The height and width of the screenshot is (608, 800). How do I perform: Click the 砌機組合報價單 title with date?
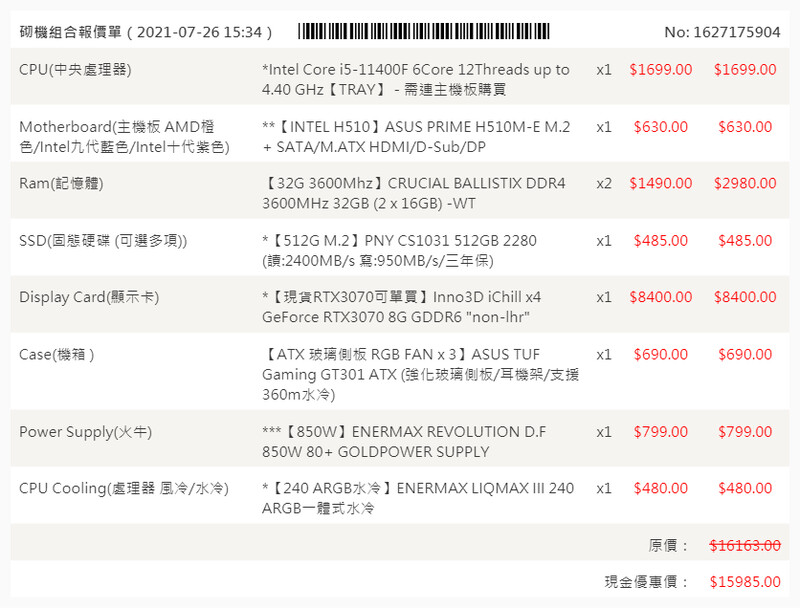147,32
